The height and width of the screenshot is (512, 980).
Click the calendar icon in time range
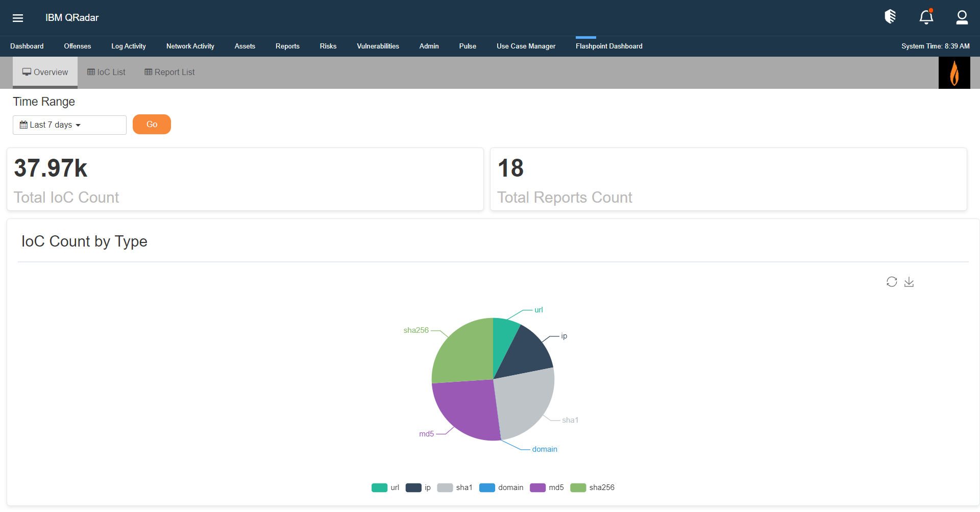point(23,125)
